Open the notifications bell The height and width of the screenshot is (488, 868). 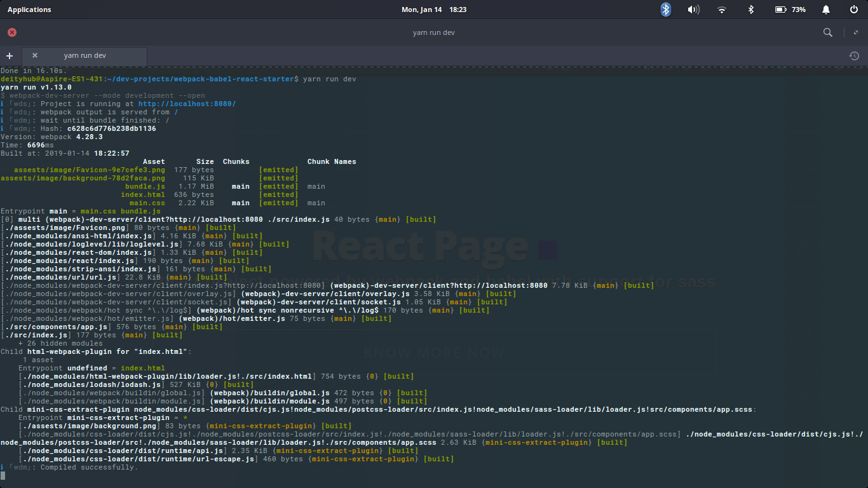[x=826, y=10]
